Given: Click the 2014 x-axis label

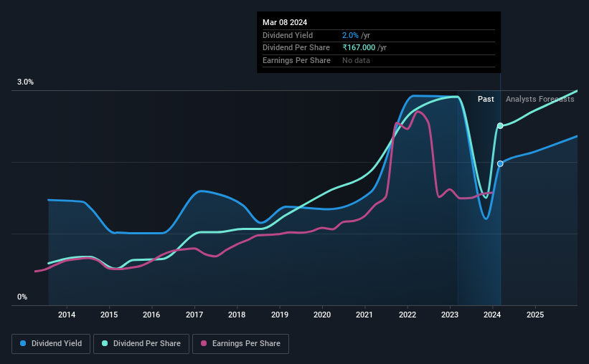Looking at the screenshot, I should point(67,315).
